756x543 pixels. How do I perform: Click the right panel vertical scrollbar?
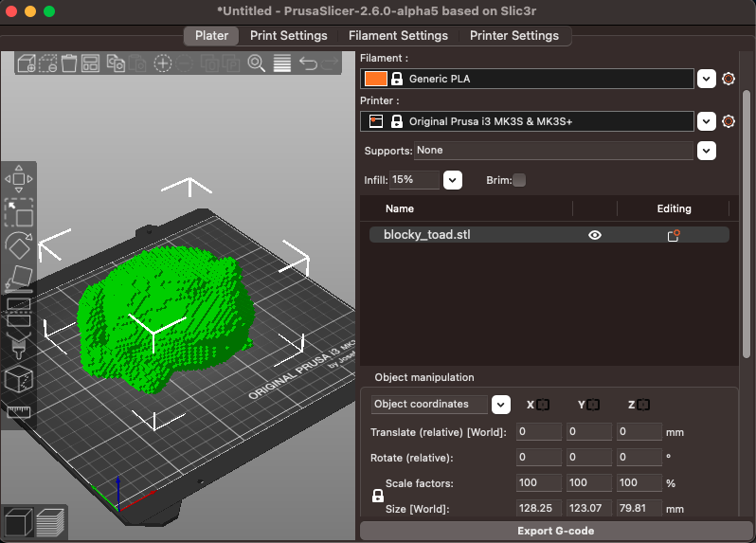pos(747,225)
